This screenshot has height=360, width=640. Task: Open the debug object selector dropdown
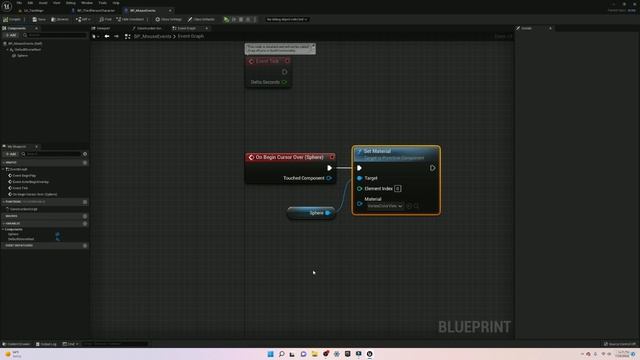point(287,19)
